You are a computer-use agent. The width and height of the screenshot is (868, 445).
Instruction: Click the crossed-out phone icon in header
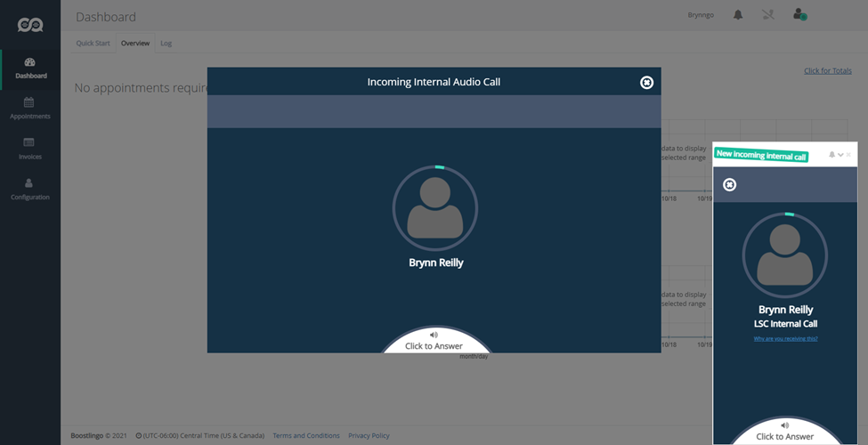767,15
